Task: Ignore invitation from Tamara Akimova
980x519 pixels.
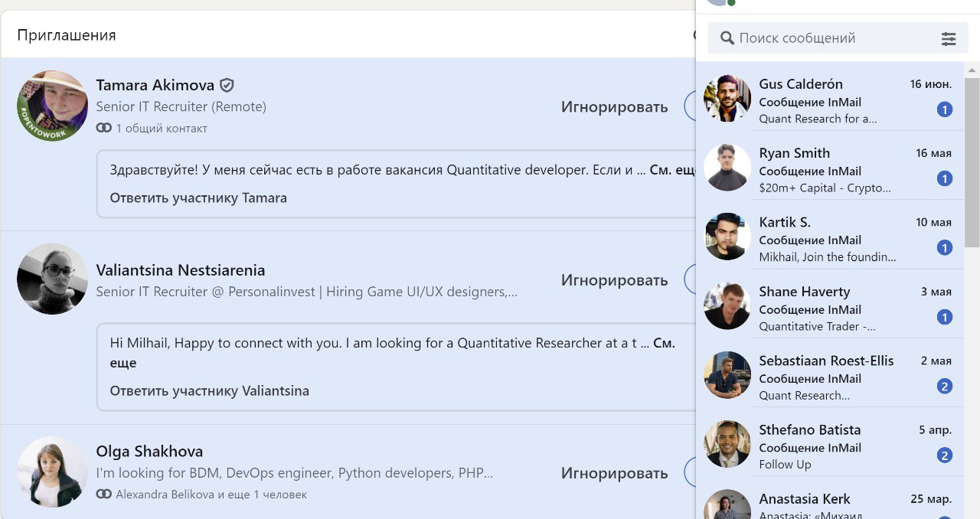Action: point(614,106)
